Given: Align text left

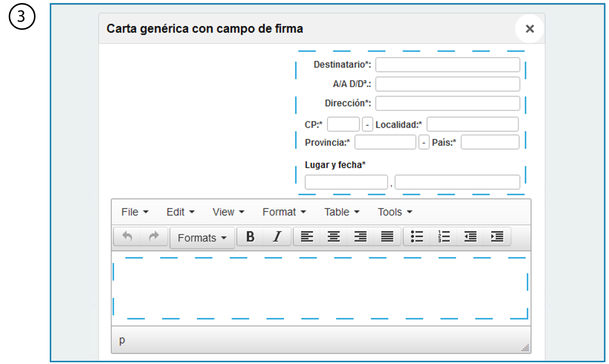Looking at the screenshot, I should [307, 237].
